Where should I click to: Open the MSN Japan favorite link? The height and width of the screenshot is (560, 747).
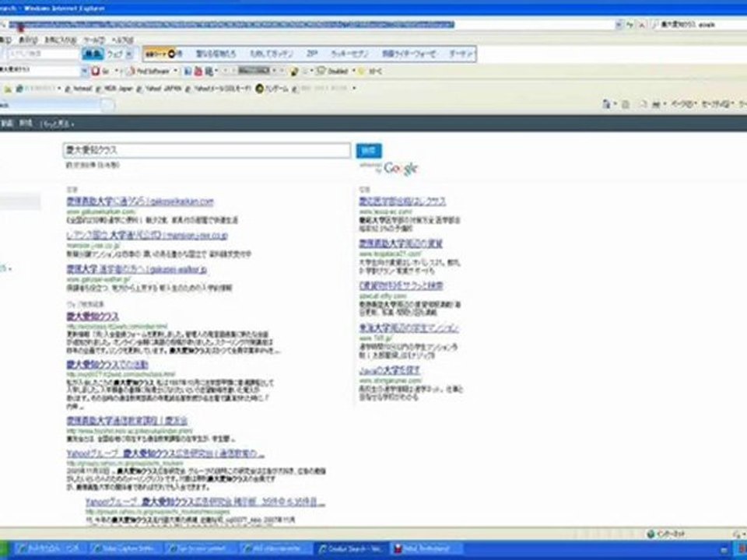tap(114, 89)
